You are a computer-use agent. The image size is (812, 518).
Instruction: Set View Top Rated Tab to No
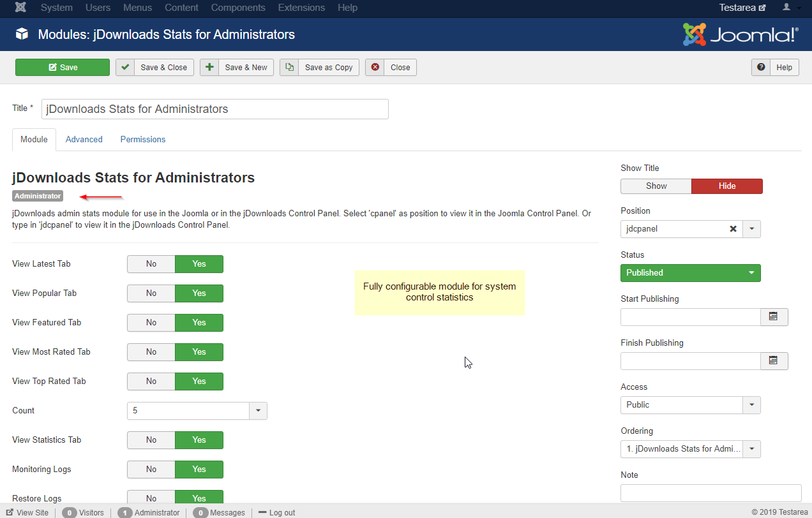coord(151,381)
